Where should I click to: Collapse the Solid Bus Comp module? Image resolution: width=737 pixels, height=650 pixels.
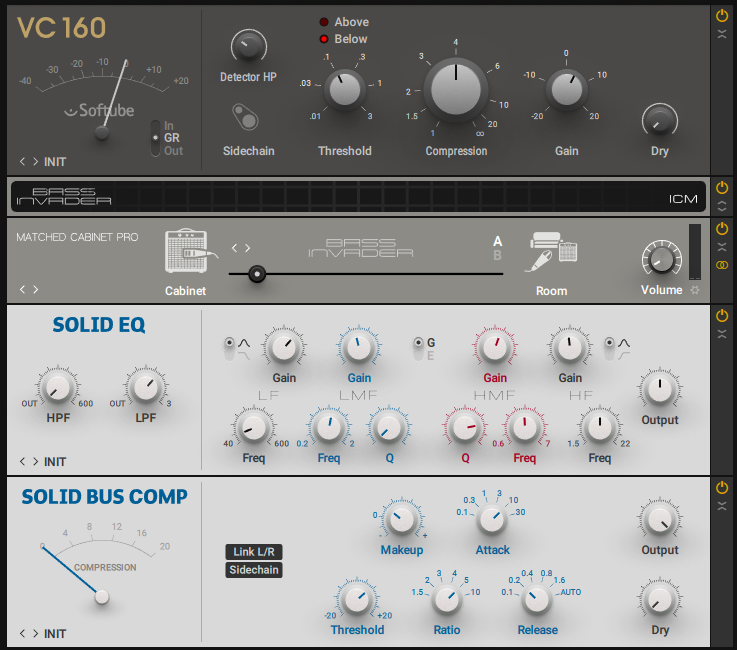(722, 506)
